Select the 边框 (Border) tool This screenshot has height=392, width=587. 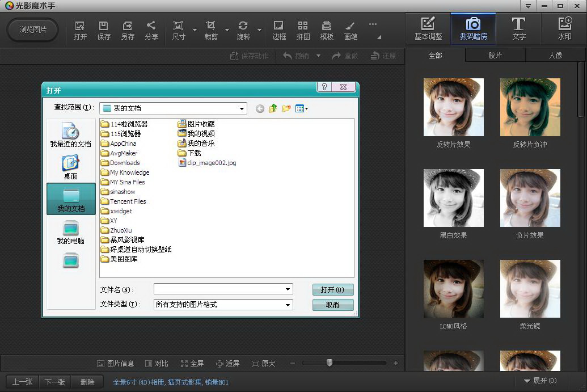(279, 30)
